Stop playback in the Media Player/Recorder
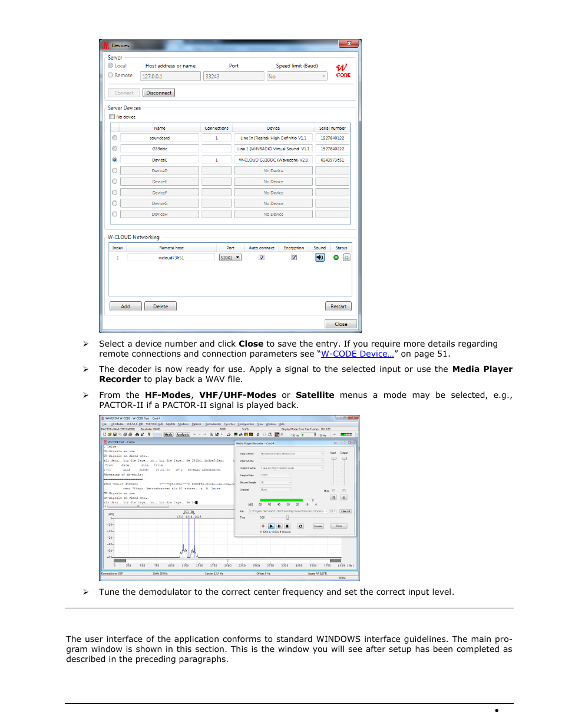 point(287,526)
